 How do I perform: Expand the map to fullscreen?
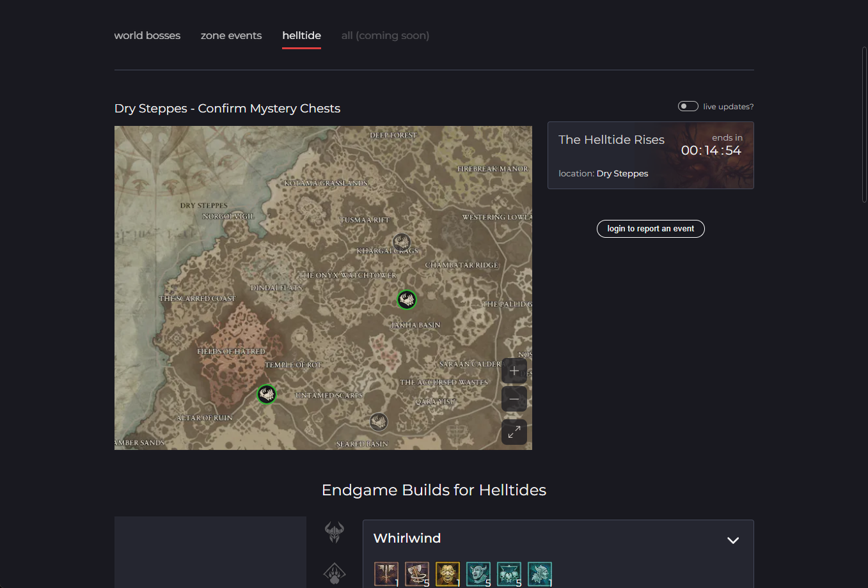tap(514, 432)
